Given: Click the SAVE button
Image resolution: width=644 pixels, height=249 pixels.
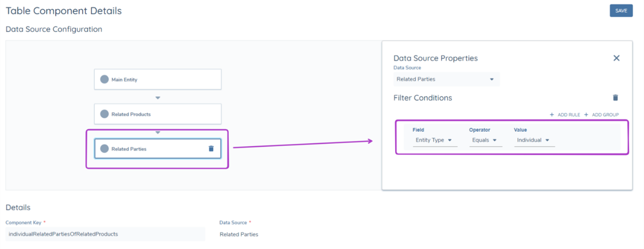Looking at the screenshot, I should tap(621, 11).
